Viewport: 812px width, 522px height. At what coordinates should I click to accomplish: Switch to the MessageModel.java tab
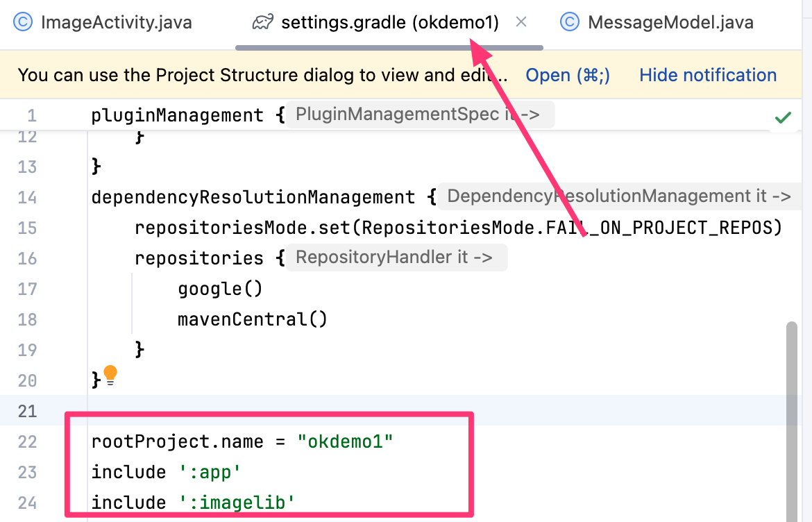tap(670, 22)
